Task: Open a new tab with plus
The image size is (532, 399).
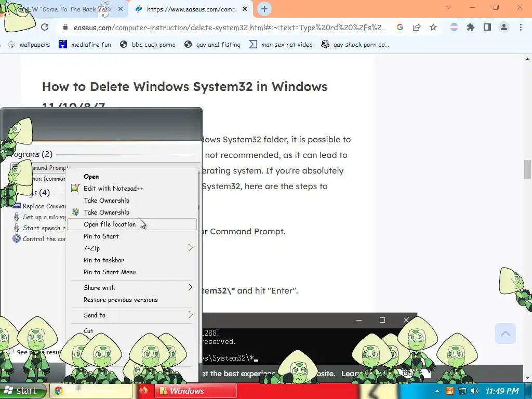Action: 264,9
